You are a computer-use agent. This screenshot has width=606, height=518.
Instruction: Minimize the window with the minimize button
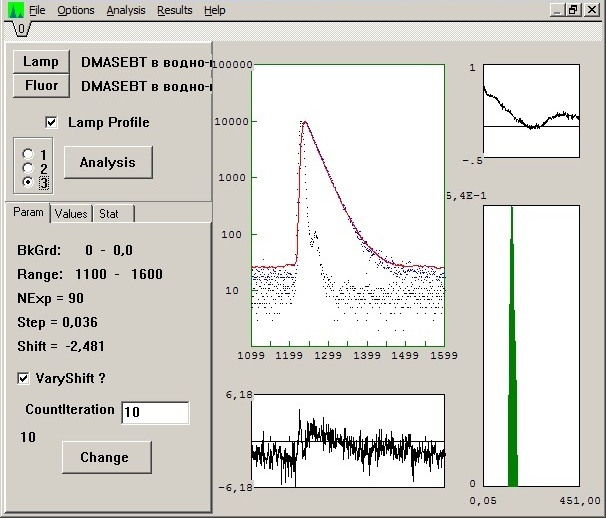point(557,10)
